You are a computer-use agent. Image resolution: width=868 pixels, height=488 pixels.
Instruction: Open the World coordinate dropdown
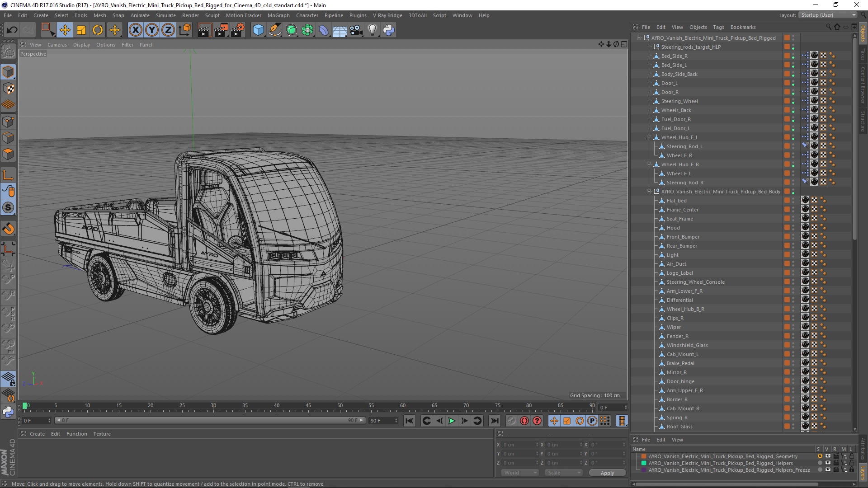click(x=520, y=473)
